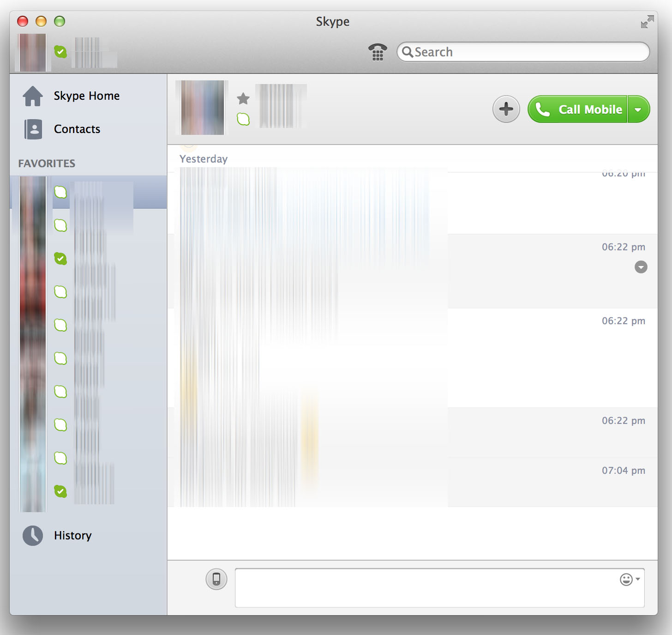Screen dimensions: 672x635
Task: Toggle the favorite star for this contact
Action: 243,98
